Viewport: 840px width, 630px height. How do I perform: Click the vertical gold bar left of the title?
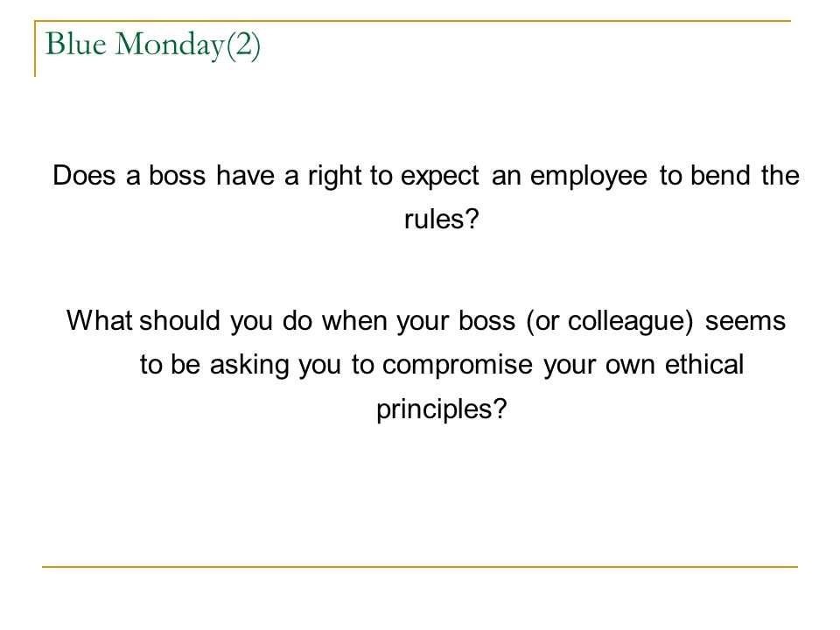[x=35, y=49]
